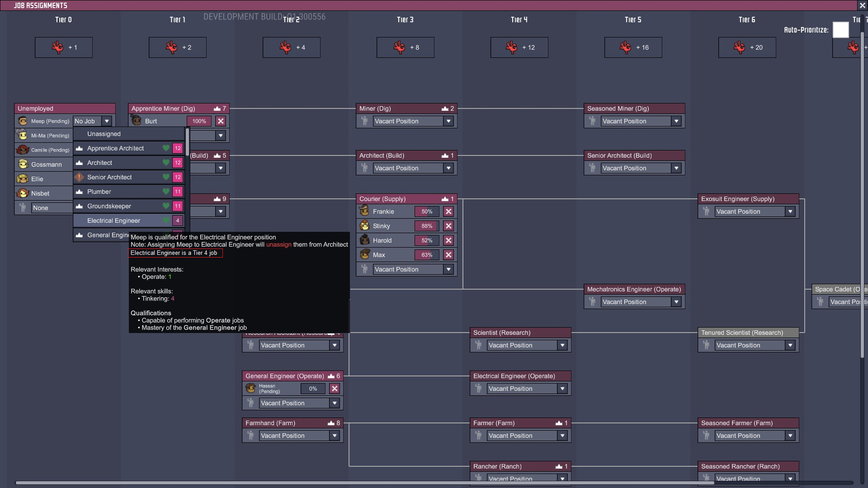Image resolution: width=868 pixels, height=488 pixels.
Task: Expand Miner (Dig) vacant position dropdown
Action: coord(448,121)
